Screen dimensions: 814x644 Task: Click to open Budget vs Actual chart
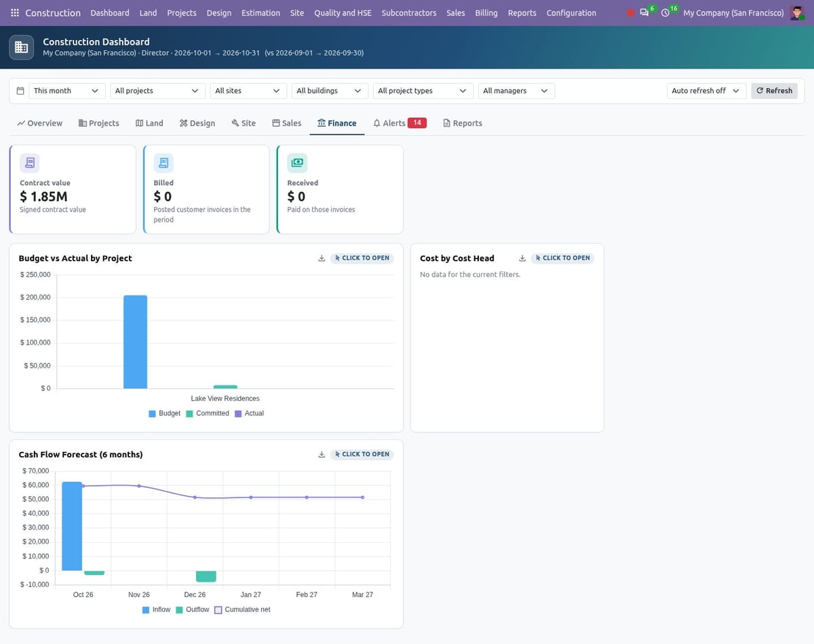[362, 259]
